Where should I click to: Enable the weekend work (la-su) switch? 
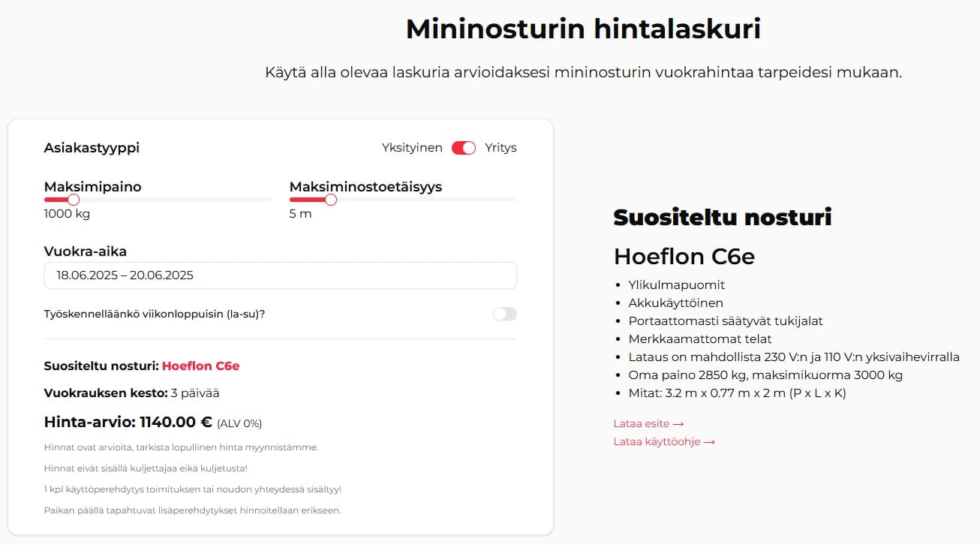coord(505,314)
